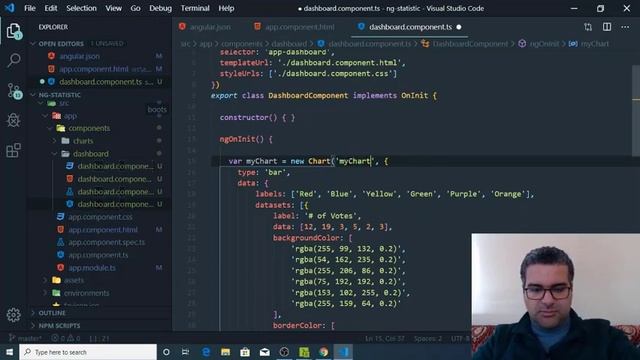
Task: Click the components breadcrumb segment
Action: 242,44
